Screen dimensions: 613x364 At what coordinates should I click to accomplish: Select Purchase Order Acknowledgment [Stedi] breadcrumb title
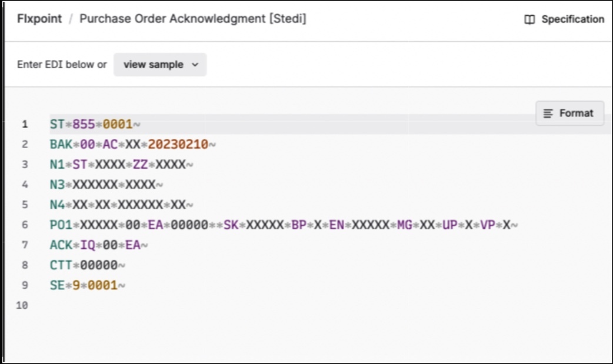point(192,19)
